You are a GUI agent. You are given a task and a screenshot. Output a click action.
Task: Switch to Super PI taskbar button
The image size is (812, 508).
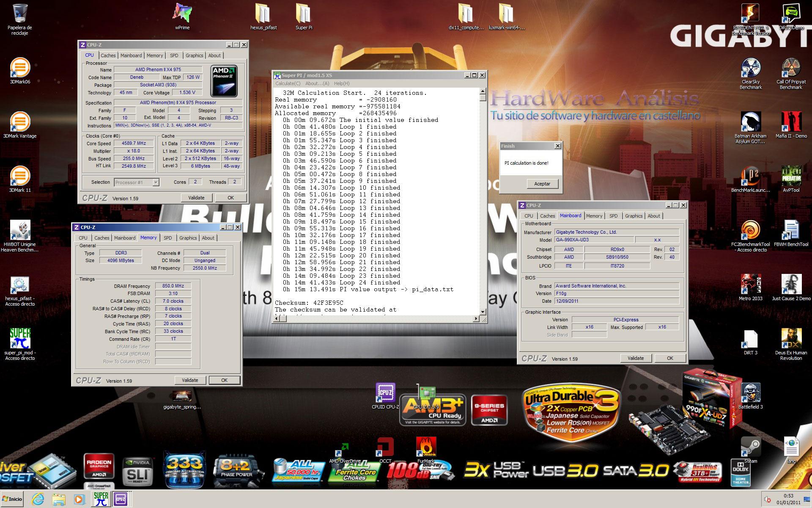[x=101, y=499]
